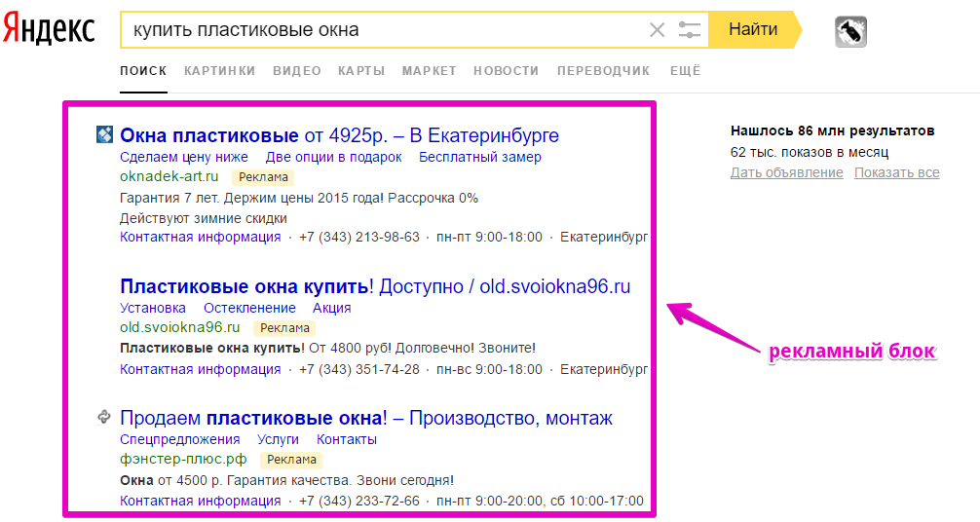Open Контактная информация for фэнстер-плюс.рф ad
Image resolution: width=980 pixels, height=522 pixels.
[200, 501]
